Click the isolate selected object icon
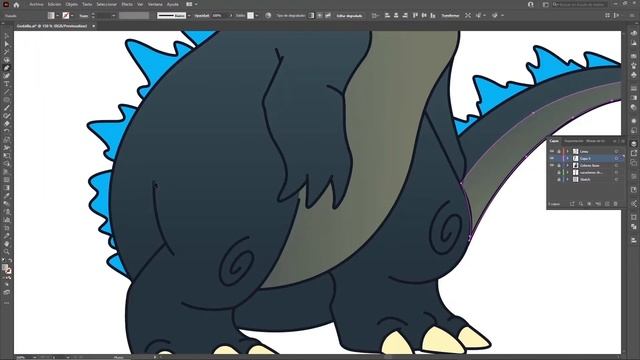The height and width of the screenshot is (360, 640). click(468, 16)
